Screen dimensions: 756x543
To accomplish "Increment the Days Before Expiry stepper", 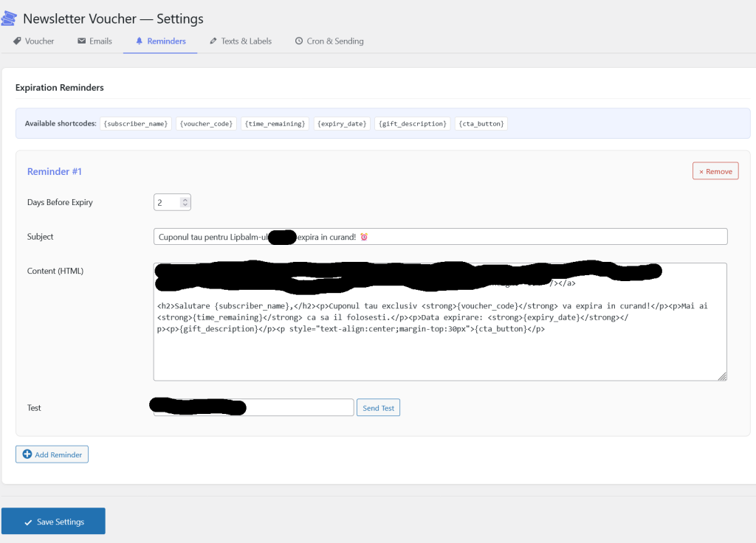I will point(187,198).
